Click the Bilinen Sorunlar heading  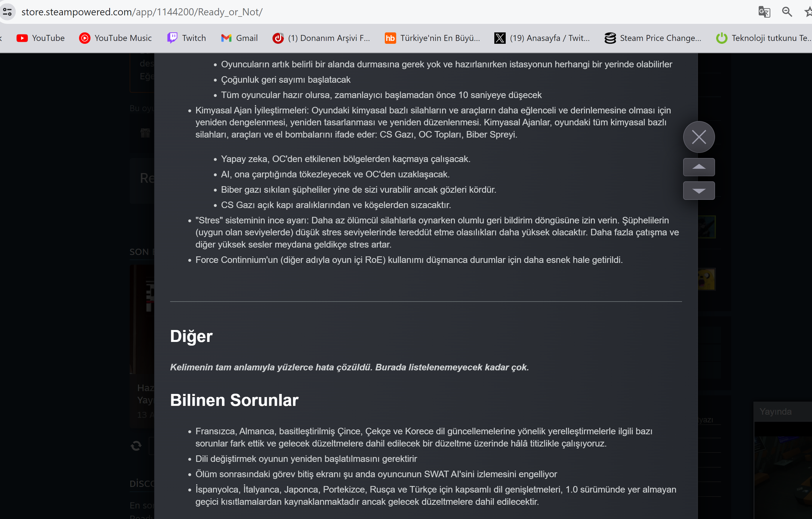pyautogui.click(x=234, y=400)
